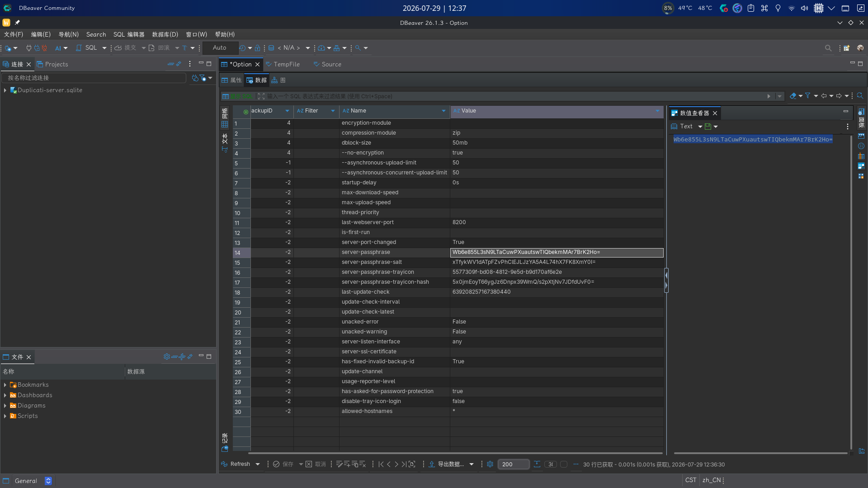
Task: Open the Text format dropdown in value viewer
Action: pyautogui.click(x=700, y=127)
